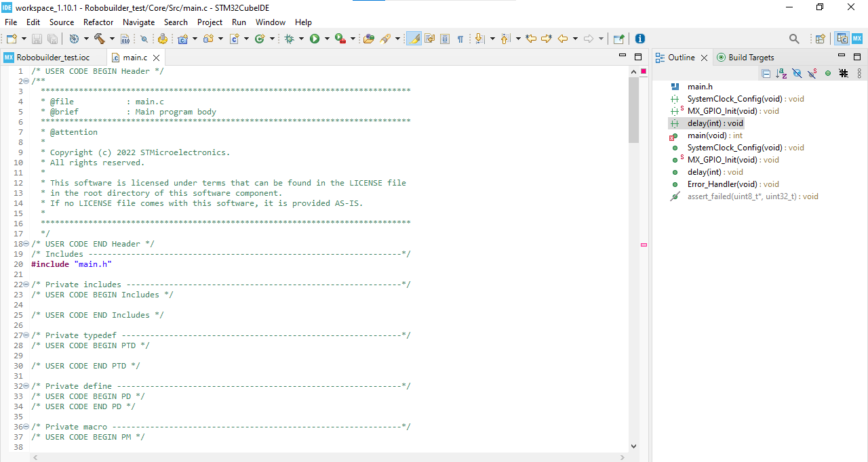Collapse the comment fold at line 2

(26, 81)
